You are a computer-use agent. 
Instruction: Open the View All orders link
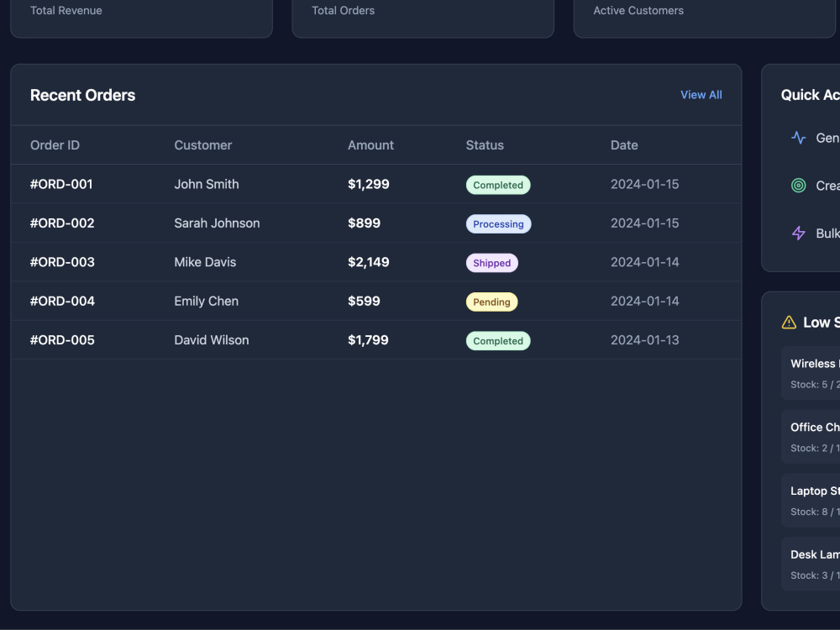(701, 95)
